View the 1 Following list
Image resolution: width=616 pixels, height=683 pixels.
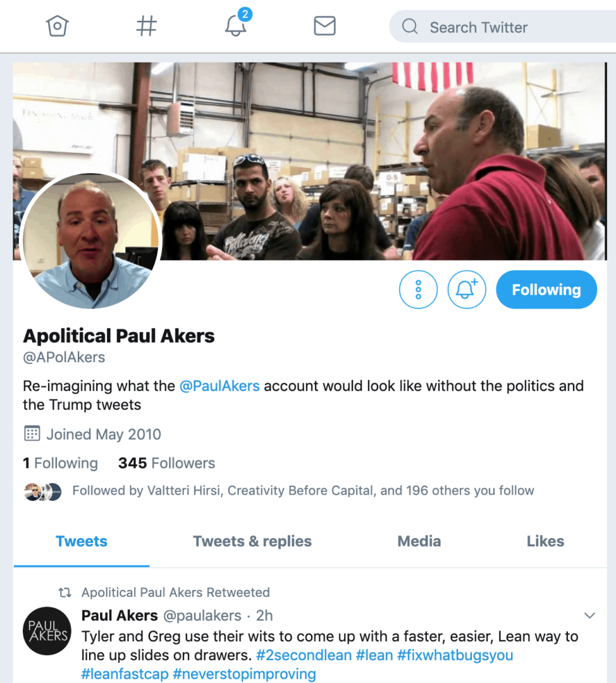click(60, 463)
